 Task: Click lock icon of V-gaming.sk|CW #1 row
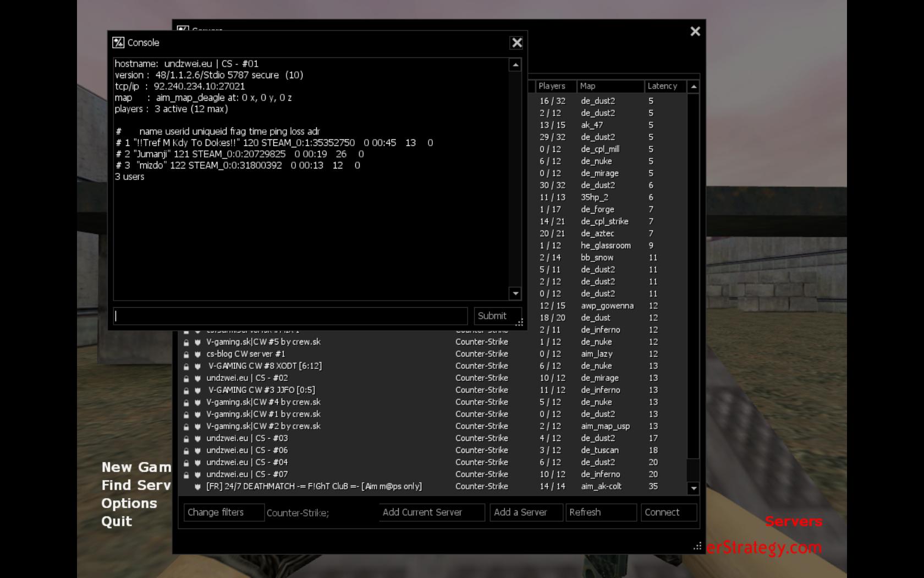click(x=186, y=415)
